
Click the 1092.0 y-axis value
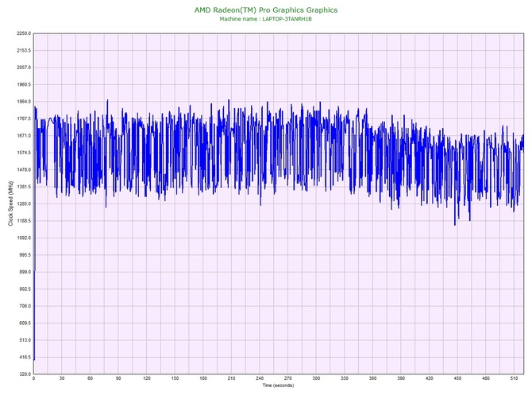point(24,238)
